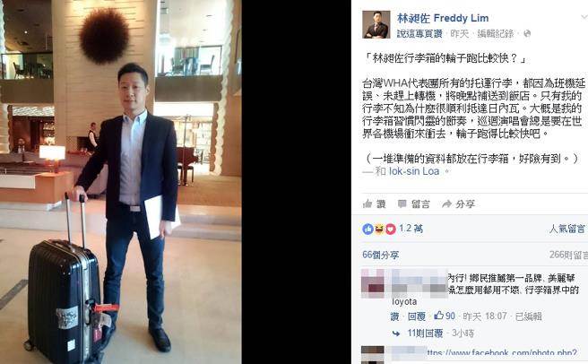
Task: Click the red heart Love reaction
Action: pyautogui.click(x=391, y=229)
